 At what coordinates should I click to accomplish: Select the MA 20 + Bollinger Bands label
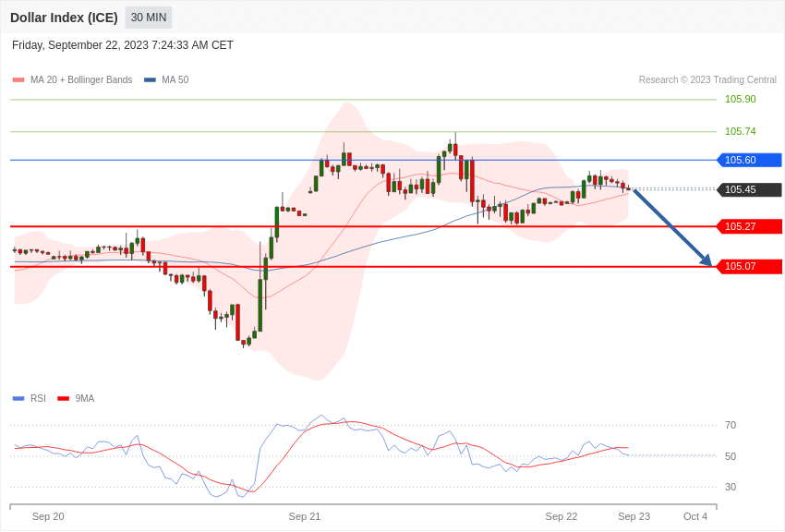(81, 80)
